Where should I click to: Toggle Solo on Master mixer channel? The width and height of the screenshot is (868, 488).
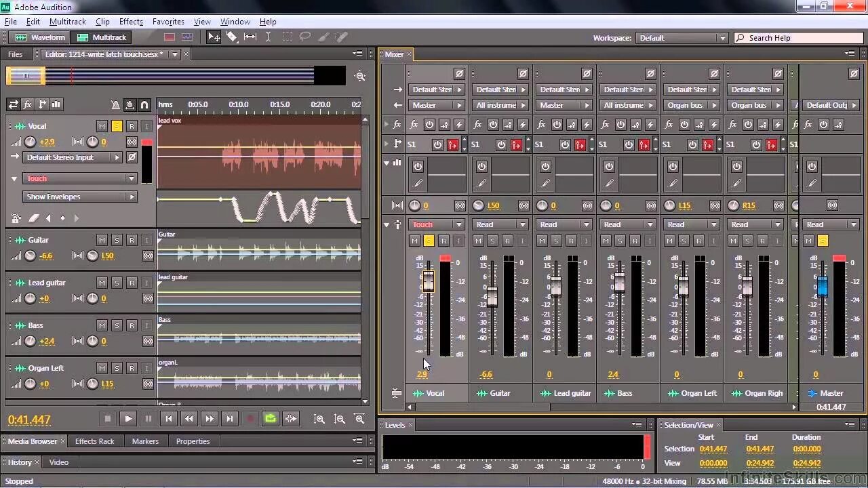[x=823, y=241]
